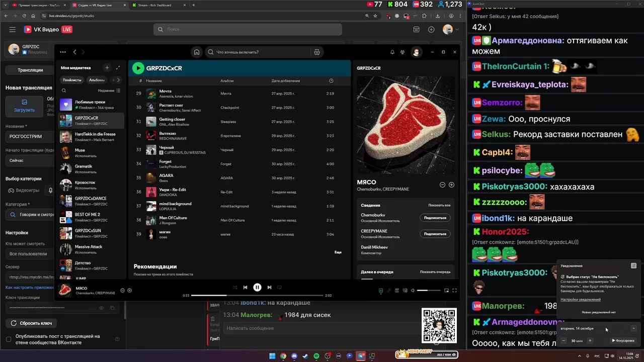Click the VK Video Поиск field

(248, 30)
